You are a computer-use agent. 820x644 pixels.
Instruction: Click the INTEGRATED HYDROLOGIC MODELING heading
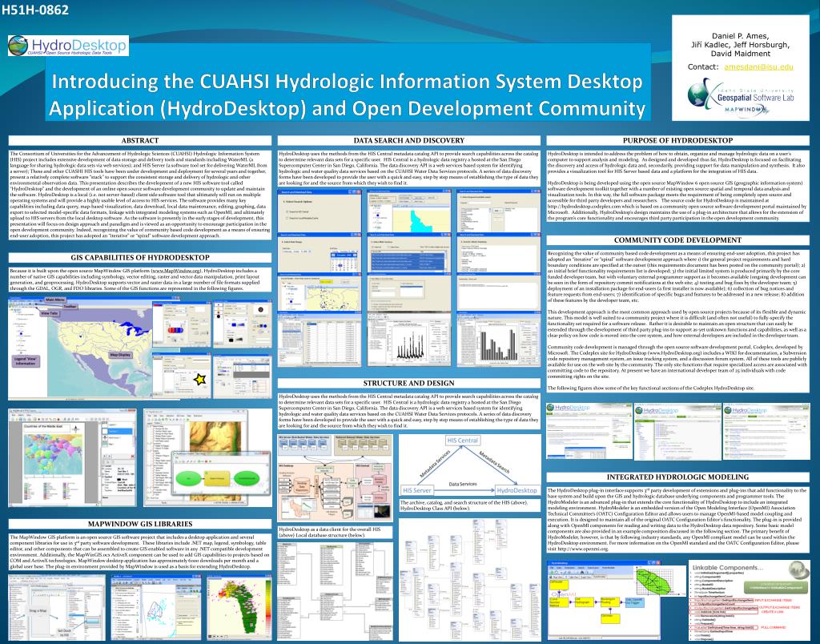tap(677, 477)
